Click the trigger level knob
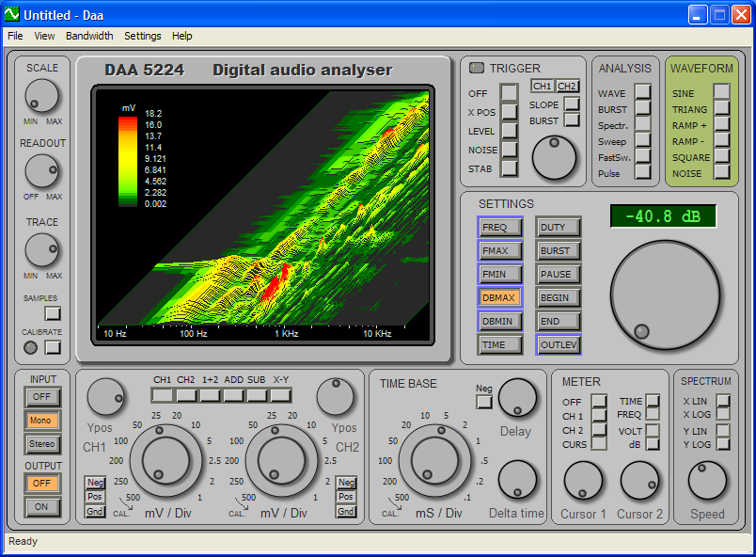 [554, 158]
